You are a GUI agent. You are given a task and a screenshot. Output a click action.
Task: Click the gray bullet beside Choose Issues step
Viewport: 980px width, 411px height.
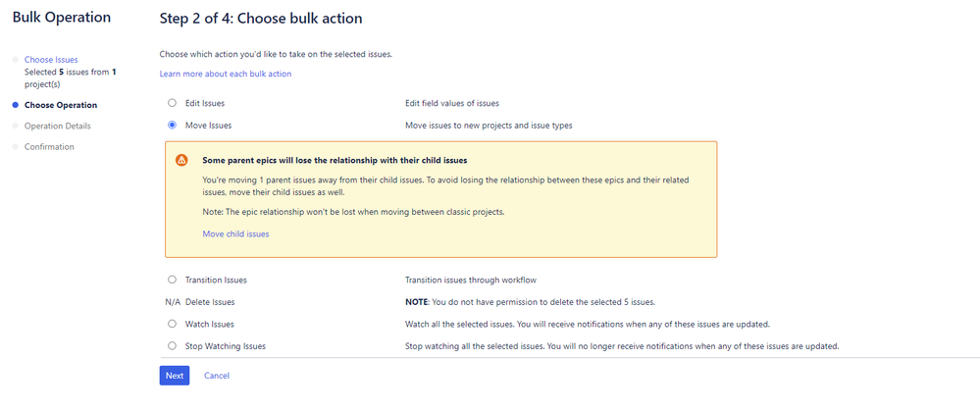pyautogui.click(x=15, y=60)
